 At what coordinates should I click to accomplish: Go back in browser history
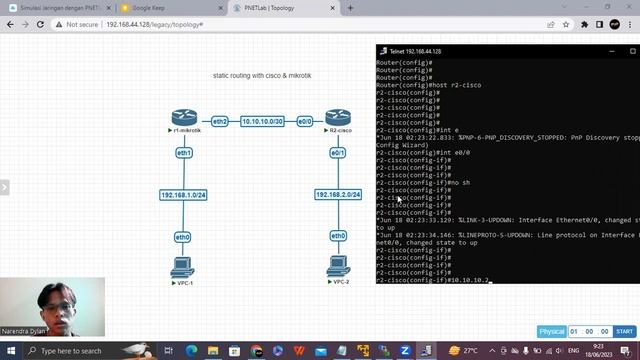tap(10, 24)
